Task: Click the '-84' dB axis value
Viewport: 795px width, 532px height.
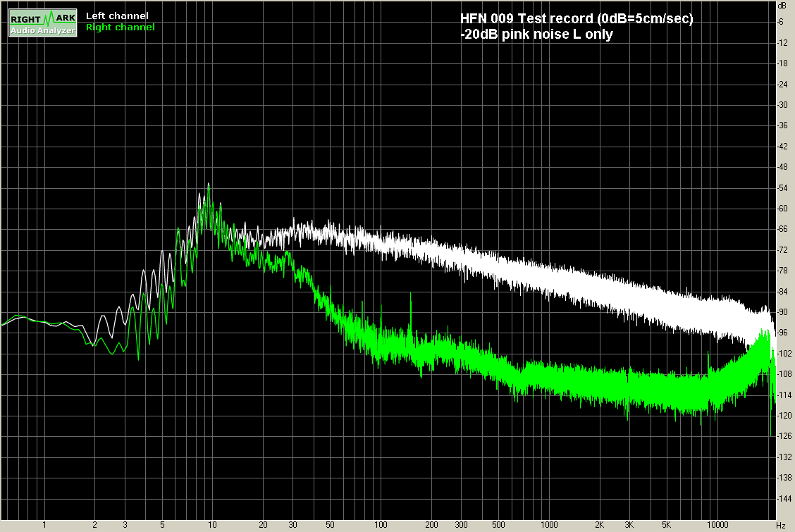Action: (783, 291)
